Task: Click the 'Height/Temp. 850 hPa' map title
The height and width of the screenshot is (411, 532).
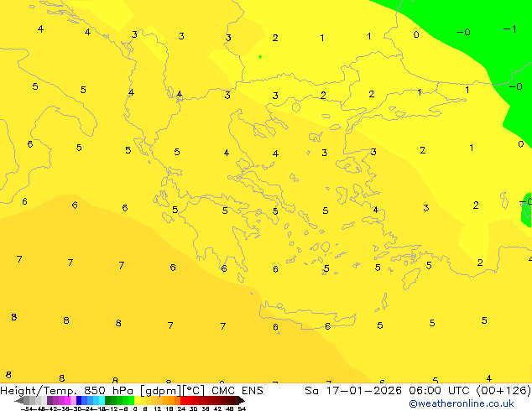Action: (x=66, y=391)
